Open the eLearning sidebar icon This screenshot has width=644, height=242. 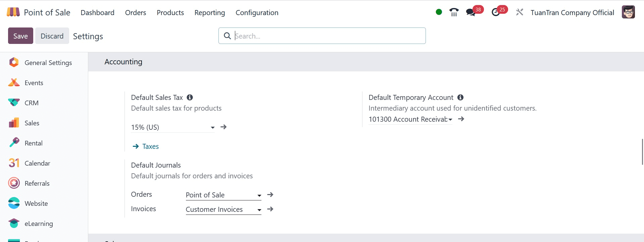click(x=14, y=223)
